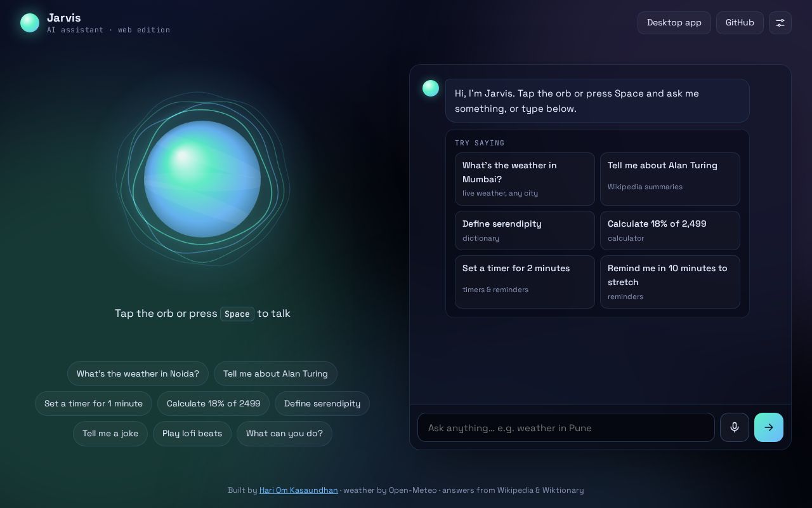Open the settings sliders icon
This screenshot has width=812, height=508.
point(780,23)
